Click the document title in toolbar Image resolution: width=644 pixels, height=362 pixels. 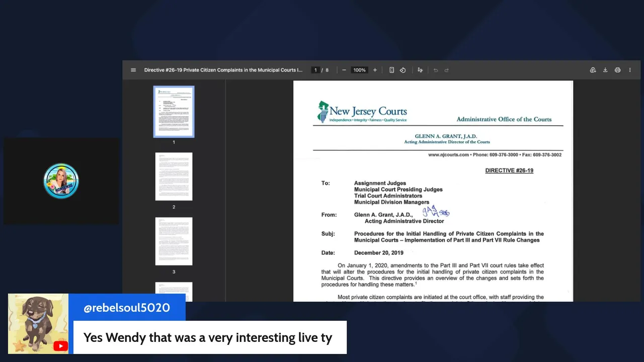(223, 70)
